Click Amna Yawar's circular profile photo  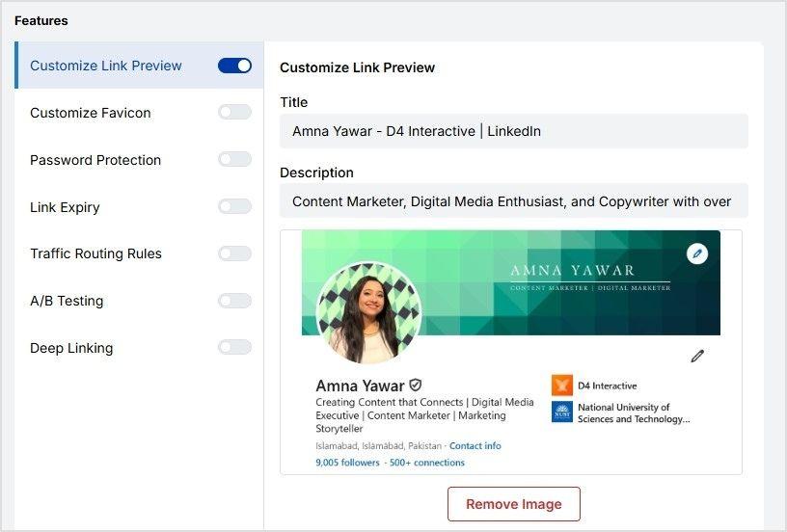(368, 312)
